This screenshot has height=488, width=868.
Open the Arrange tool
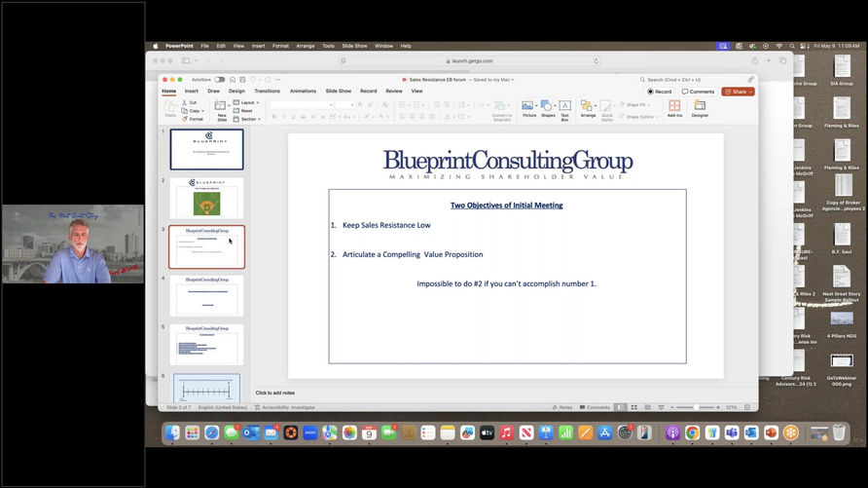588,108
